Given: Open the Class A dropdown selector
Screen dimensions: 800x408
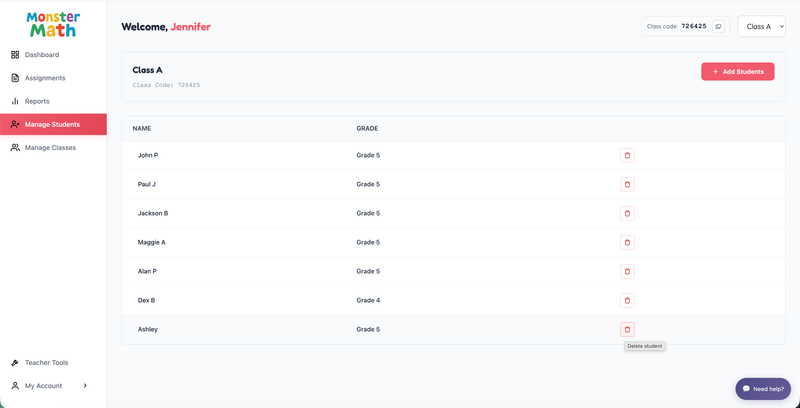Looking at the screenshot, I should (x=761, y=27).
